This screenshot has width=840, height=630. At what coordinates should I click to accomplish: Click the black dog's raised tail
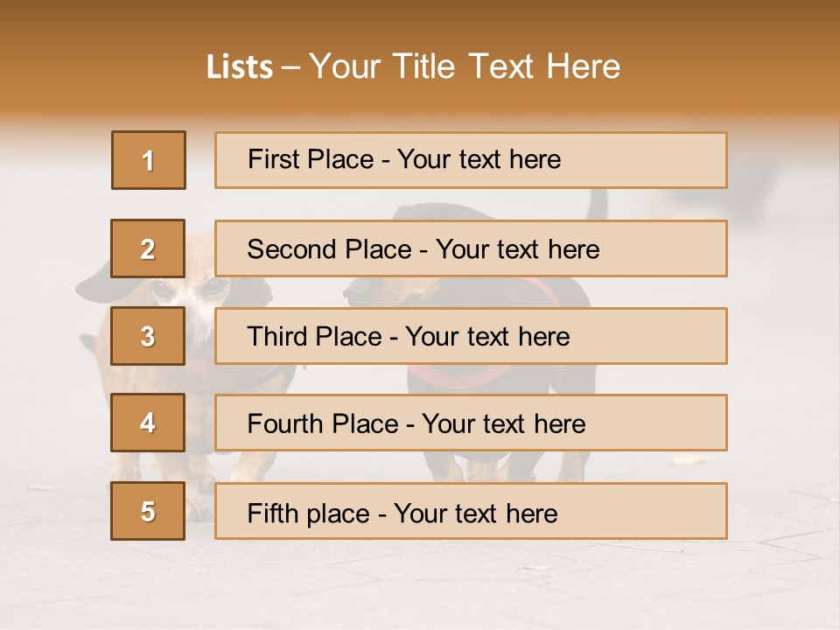[598, 205]
